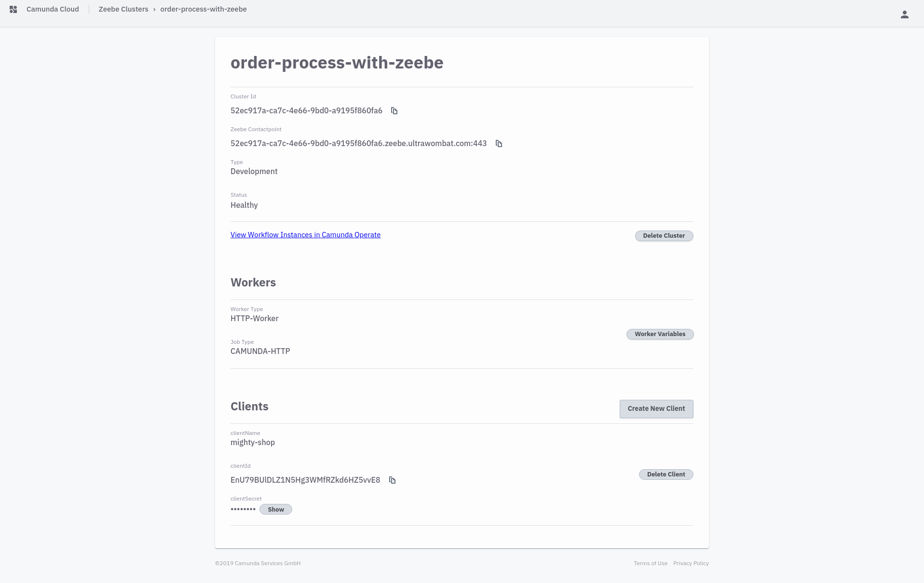Open the user account profile icon
The height and width of the screenshot is (583, 924).
905,14
